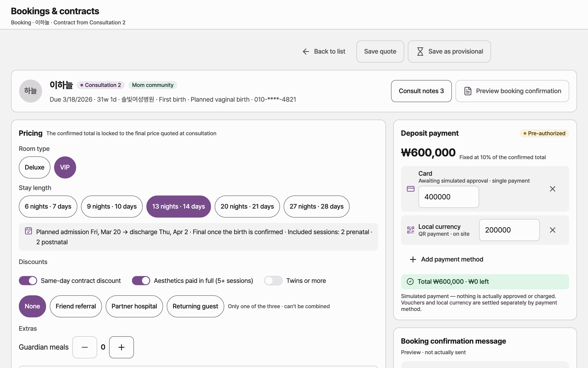Select Partner hospital discount
This screenshot has width=588, height=368.
134,306
